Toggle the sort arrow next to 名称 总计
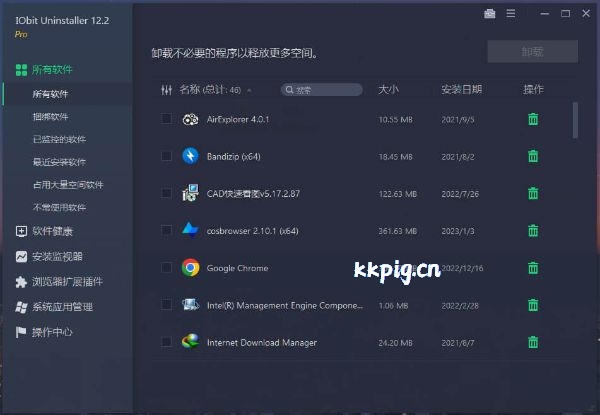Screen dimensions: 600x415 tap(249, 91)
